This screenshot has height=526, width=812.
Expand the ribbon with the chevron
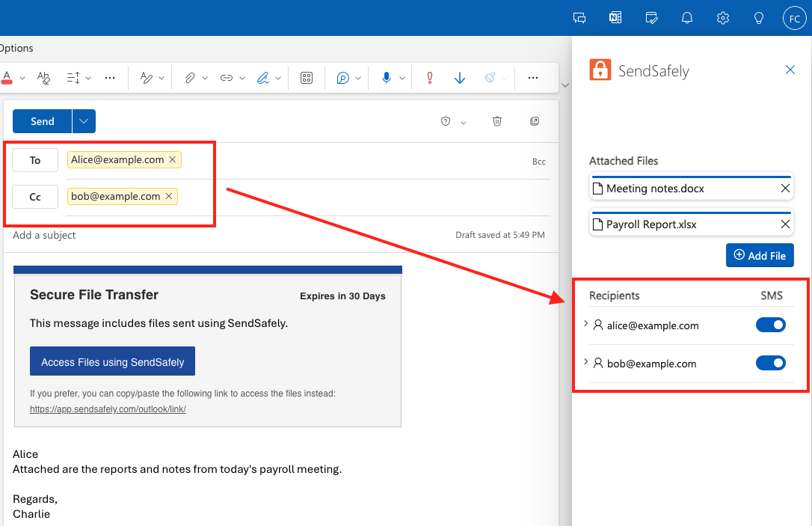coord(565,85)
